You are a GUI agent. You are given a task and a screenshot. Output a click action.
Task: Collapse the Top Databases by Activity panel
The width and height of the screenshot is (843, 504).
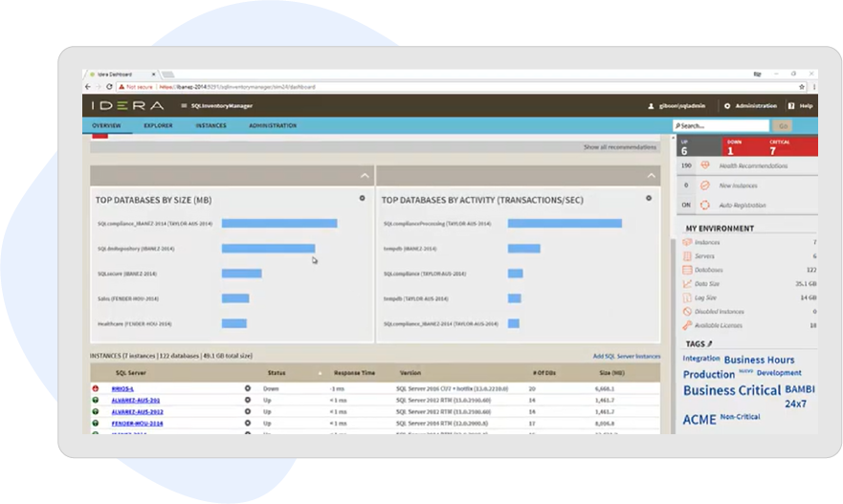coord(651,176)
